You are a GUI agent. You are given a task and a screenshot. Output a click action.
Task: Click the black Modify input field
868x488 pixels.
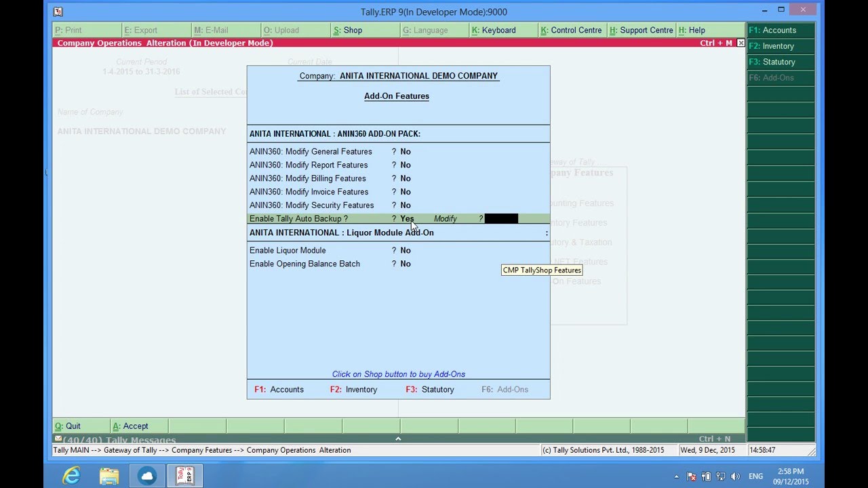click(x=501, y=218)
